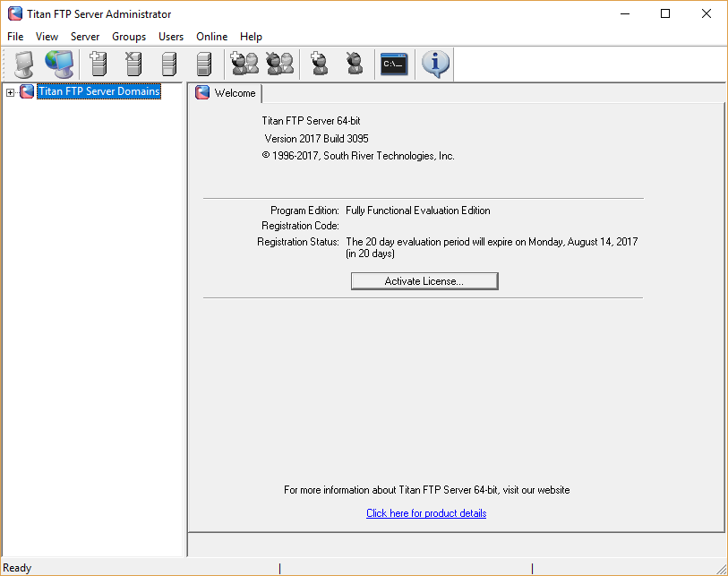
Task: Click the Registration Code label
Action: (x=300, y=226)
